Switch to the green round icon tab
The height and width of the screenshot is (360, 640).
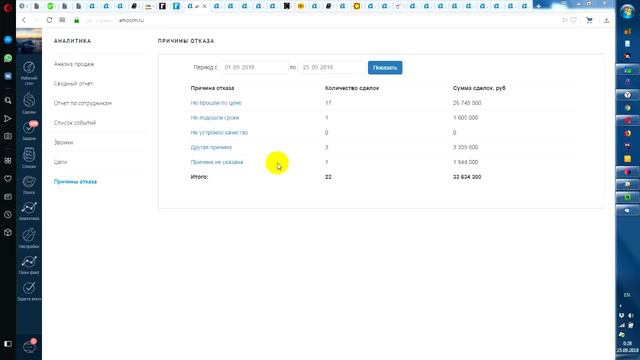[50, 6]
